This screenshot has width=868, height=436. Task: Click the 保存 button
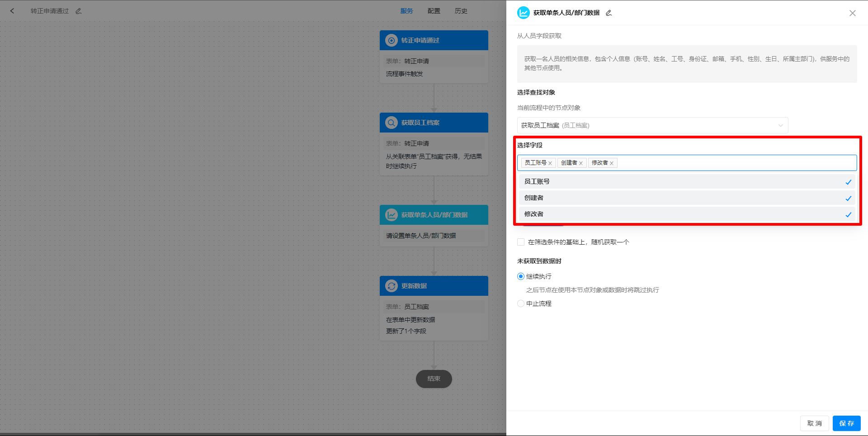coord(846,423)
